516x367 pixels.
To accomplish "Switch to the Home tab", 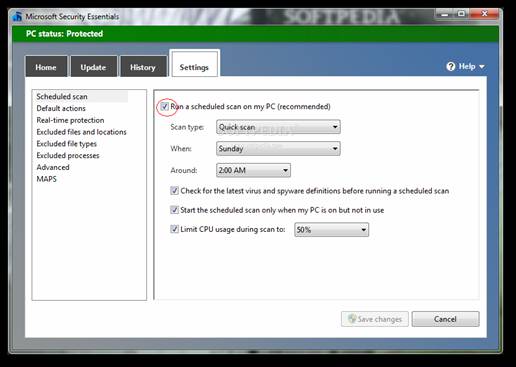I will 46,66.
